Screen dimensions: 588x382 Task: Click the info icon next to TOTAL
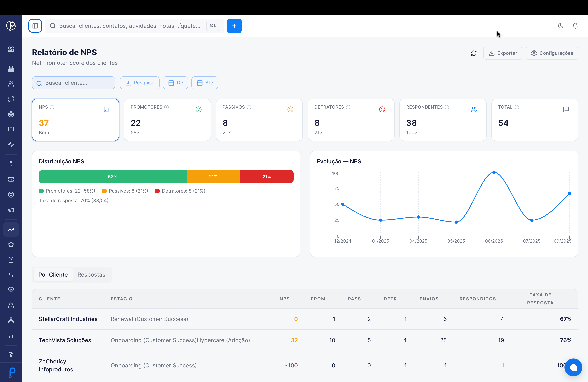pos(517,107)
